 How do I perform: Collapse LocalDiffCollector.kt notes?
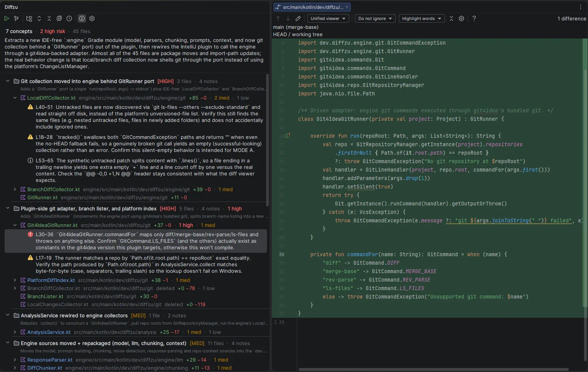15,98
